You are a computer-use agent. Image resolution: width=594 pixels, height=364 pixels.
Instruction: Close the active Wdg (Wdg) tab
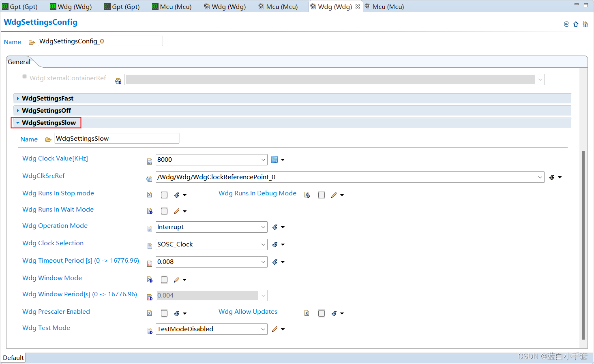358,6
